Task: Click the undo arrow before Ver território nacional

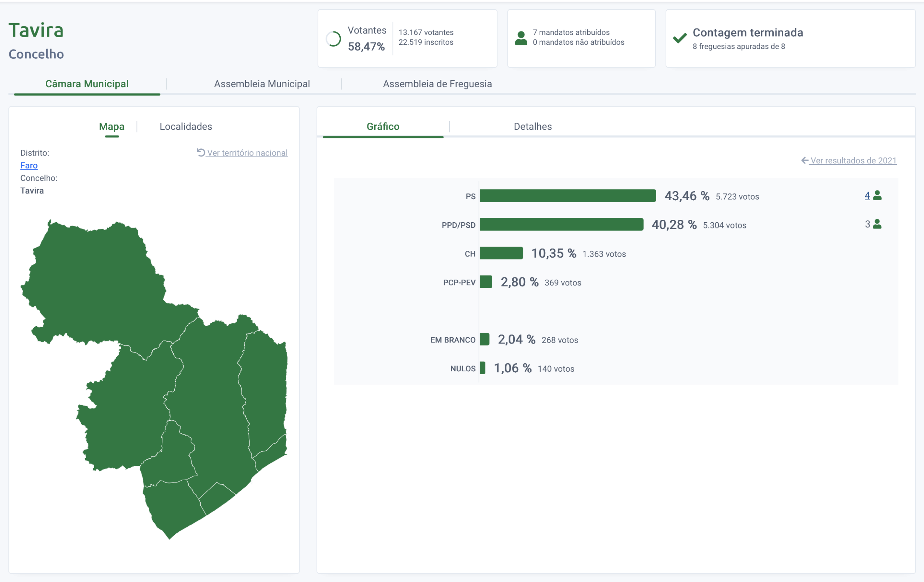Action: pyautogui.click(x=201, y=152)
